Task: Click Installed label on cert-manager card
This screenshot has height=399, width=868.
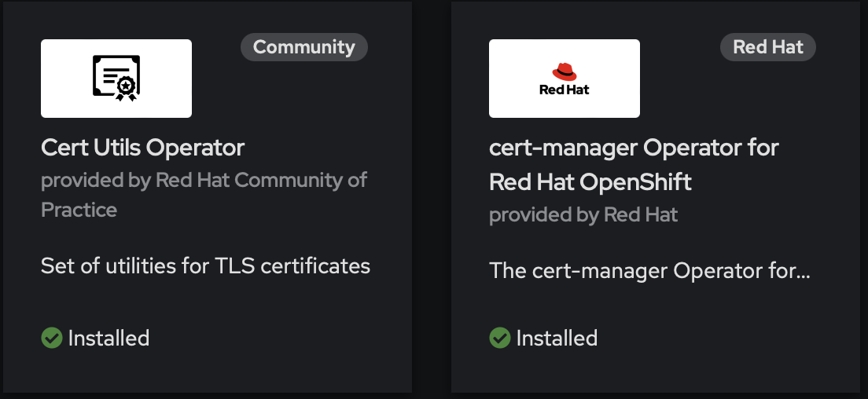Action: click(557, 338)
